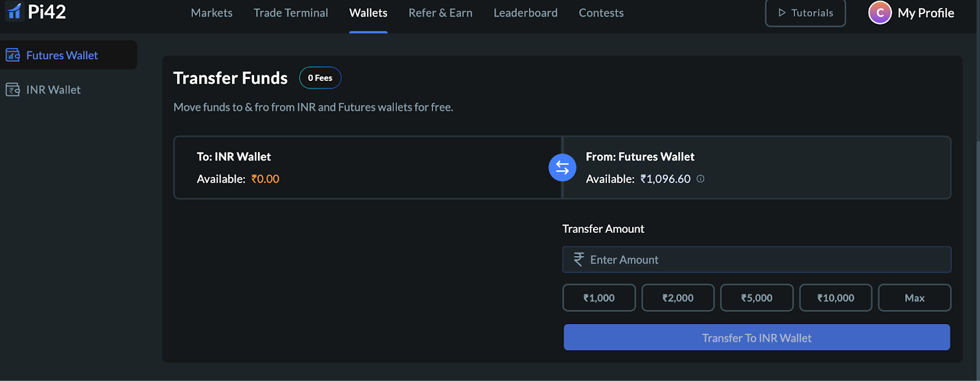
Task: Click the swap wallets direction icon
Action: pyautogui.click(x=562, y=167)
